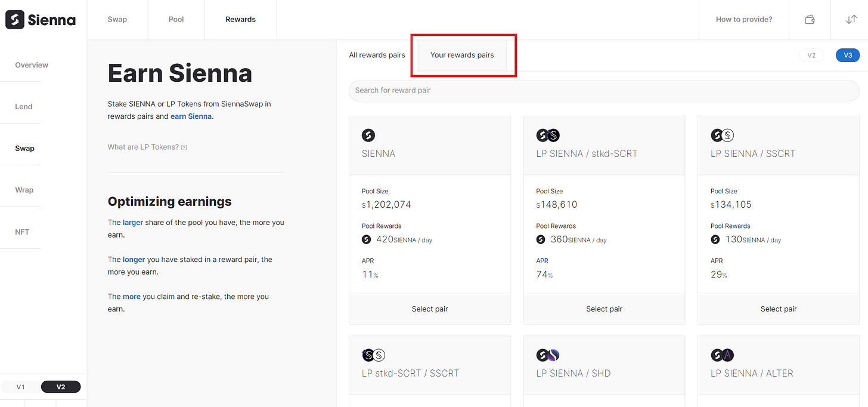Focus the Search for reward pair field
Viewport: 868px width, 407px height.
(x=604, y=91)
